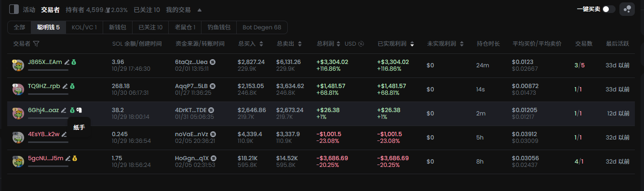
Task: Open trader address J865X...EAm
Action: [x=45, y=62]
